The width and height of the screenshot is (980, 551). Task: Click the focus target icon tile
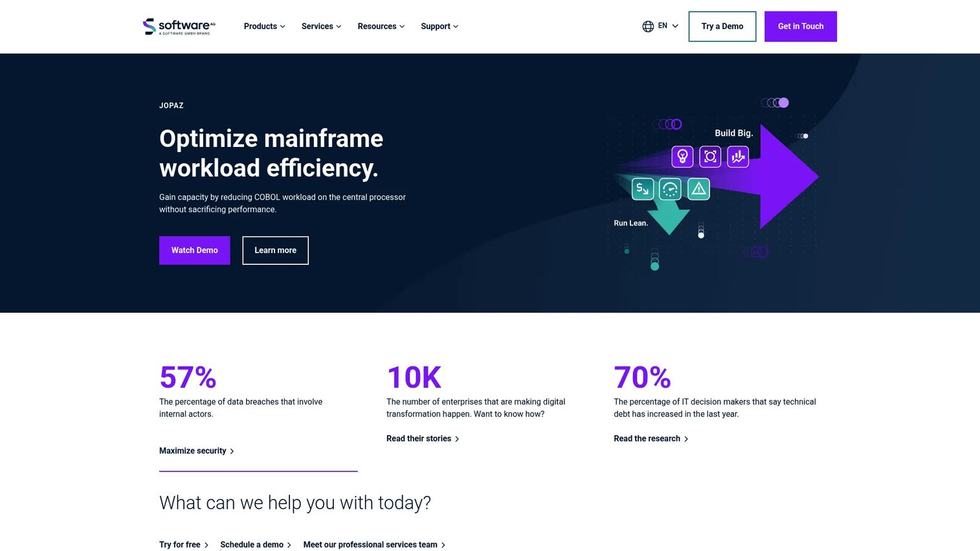click(710, 157)
